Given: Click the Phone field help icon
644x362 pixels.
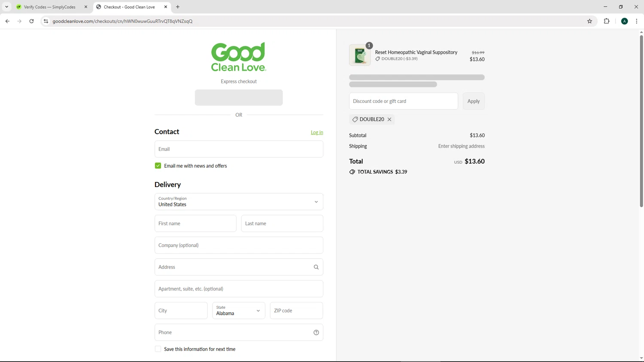Looking at the screenshot, I should point(316,332).
